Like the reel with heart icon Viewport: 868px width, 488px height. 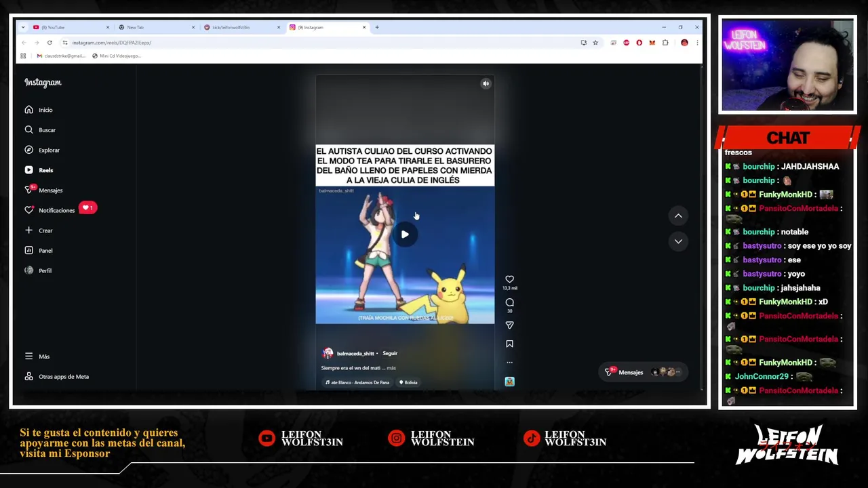click(509, 279)
